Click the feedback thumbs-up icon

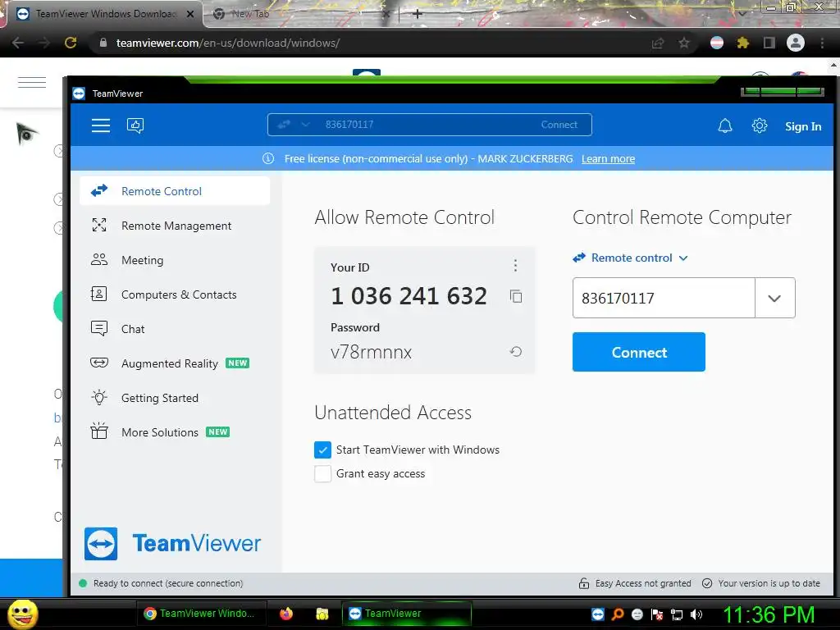click(135, 126)
